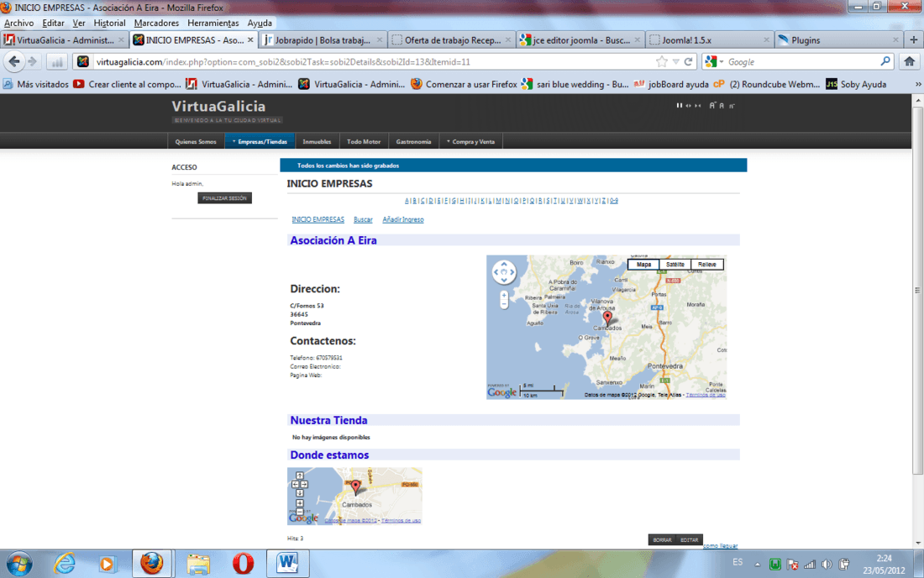Screen dimensions: 924x578
Task: Show more bookmarks toolbar items
Action: [917, 84]
